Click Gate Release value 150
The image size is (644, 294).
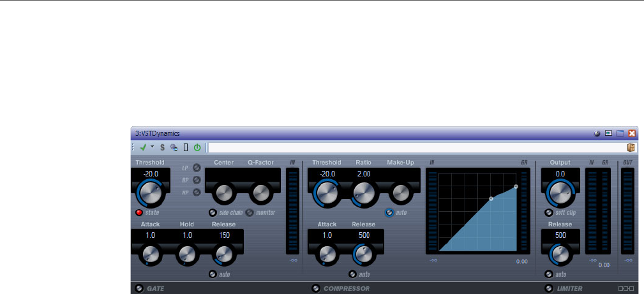click(224, 235)
